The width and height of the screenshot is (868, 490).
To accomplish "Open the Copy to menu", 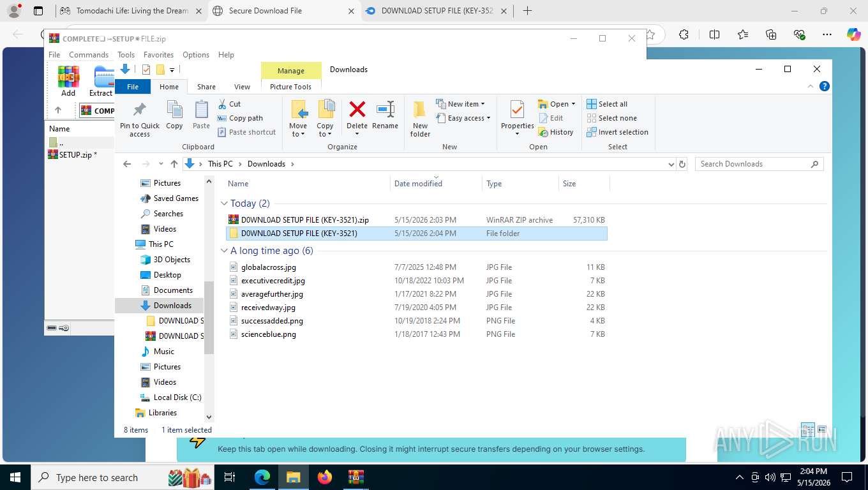I will [x=325, y=119].
